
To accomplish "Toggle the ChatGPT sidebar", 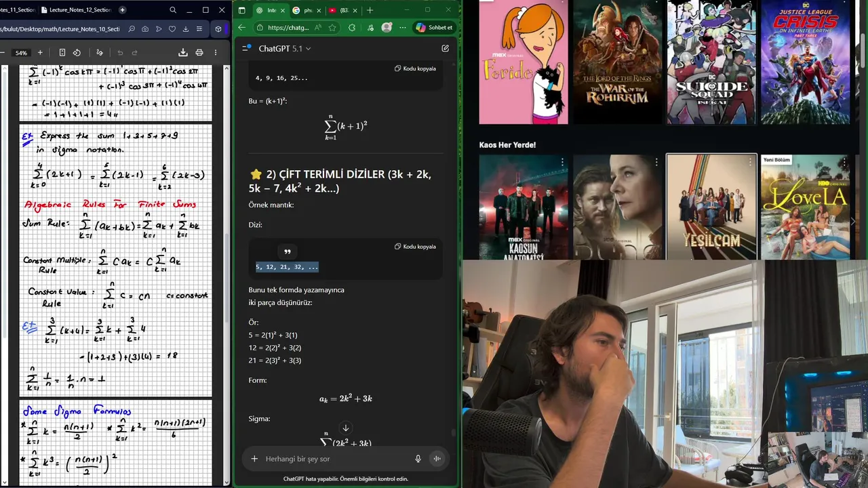I will 247,48.
